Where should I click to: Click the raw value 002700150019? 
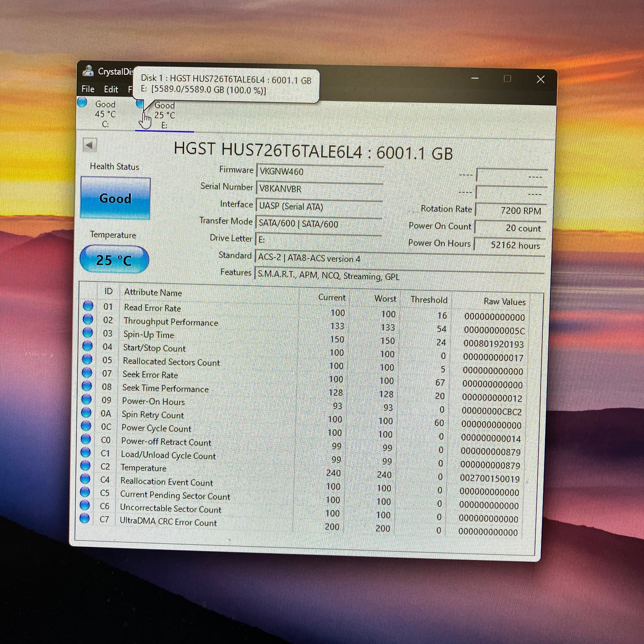coord(490,479)
